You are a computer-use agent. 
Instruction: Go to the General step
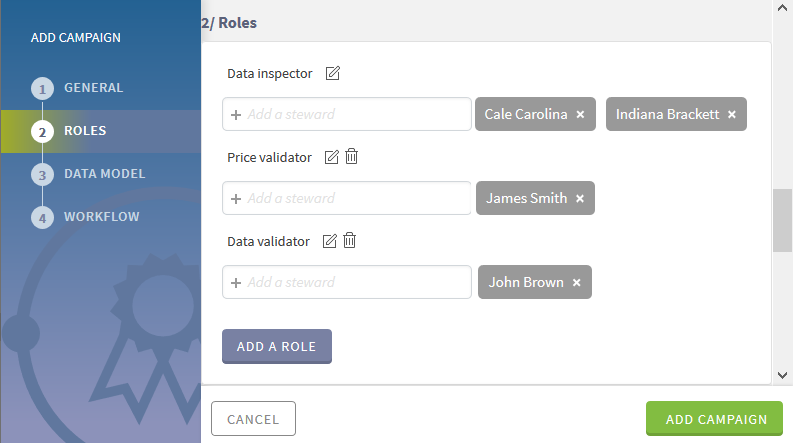point(92,88)
